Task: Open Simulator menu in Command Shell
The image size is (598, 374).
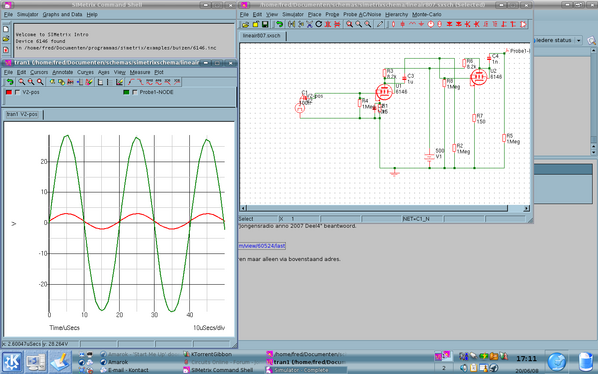Action: pos(27,14)
